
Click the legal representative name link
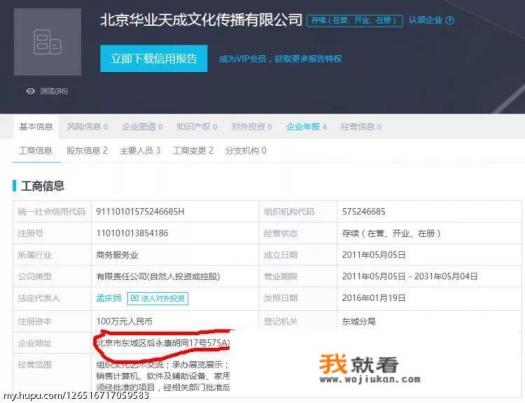click(108, 298)
